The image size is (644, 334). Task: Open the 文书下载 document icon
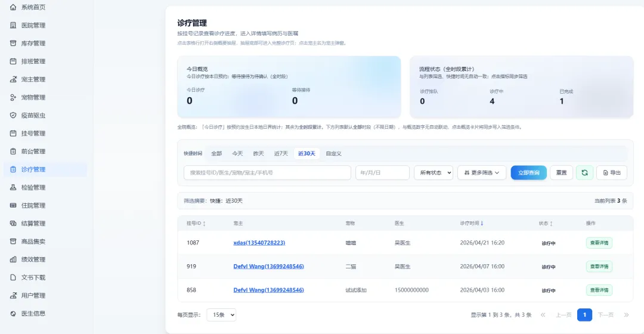(13, 277)
